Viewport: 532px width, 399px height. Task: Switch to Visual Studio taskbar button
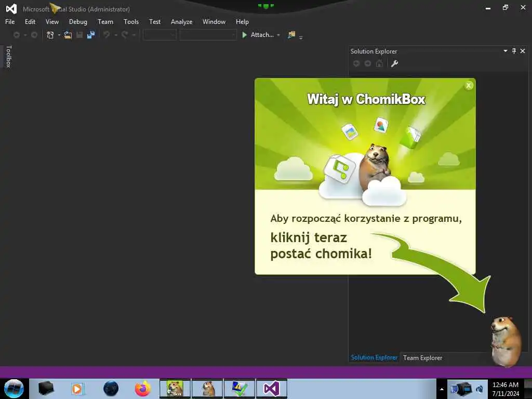271,389
